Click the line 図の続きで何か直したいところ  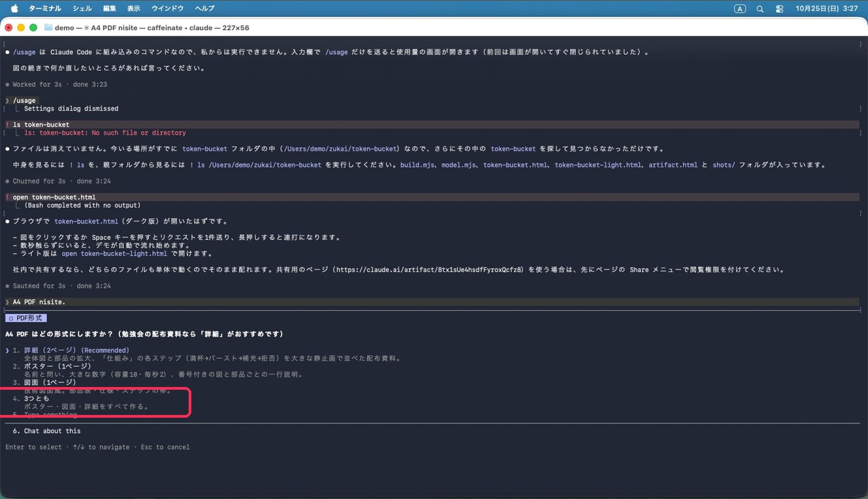pos(109,68)
